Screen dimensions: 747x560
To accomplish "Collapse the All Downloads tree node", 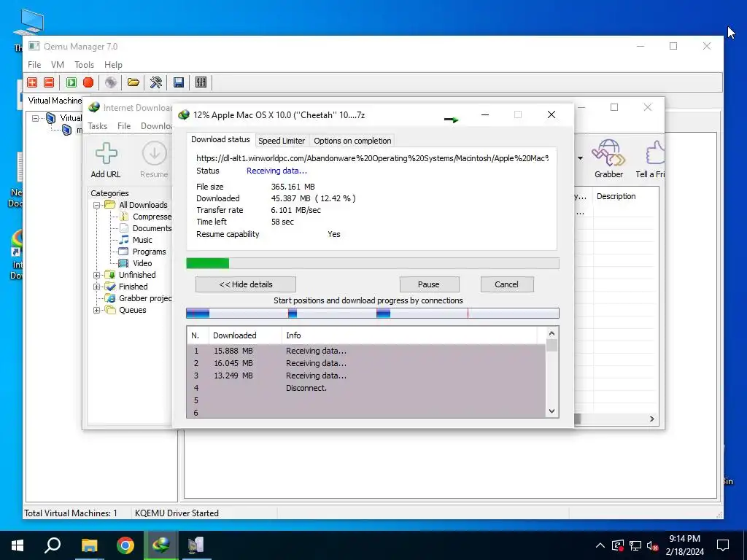I will tap(97, 205).
